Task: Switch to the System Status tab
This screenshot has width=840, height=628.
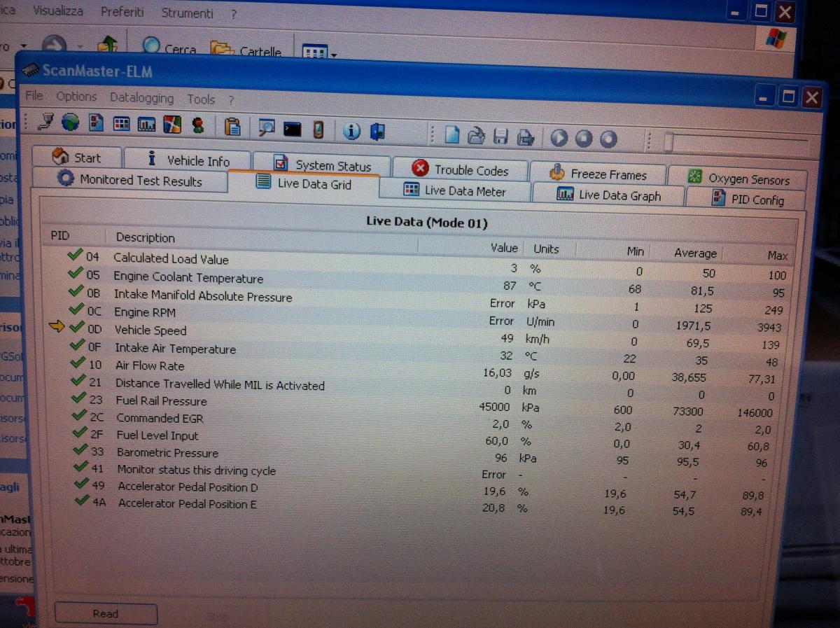Action: 323,165
